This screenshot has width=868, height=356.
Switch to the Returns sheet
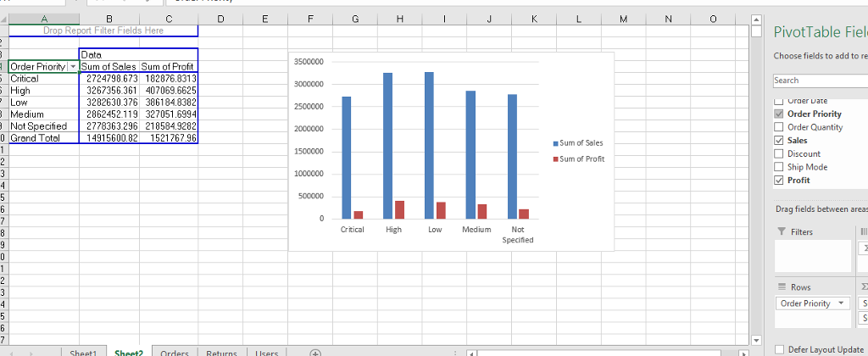(221, 353)
